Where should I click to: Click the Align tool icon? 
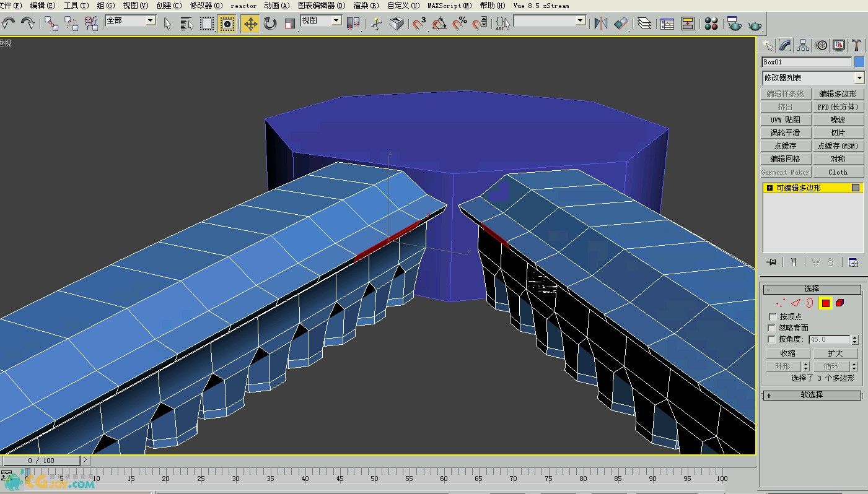point(621,24)
